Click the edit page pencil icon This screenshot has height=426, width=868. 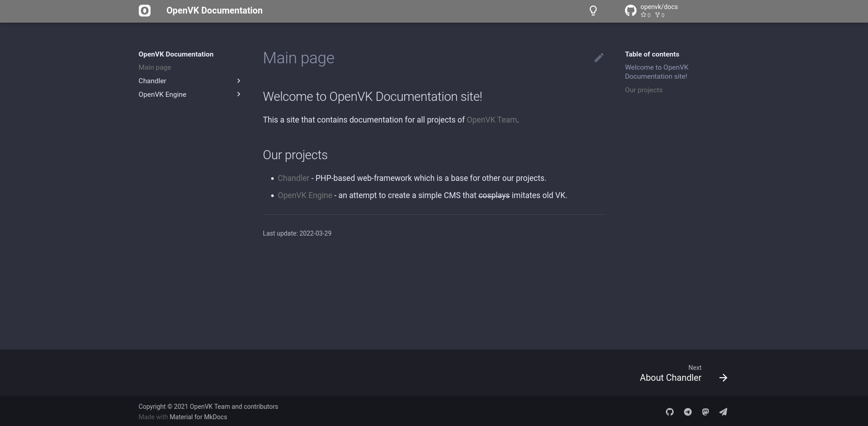pos(599,58)
